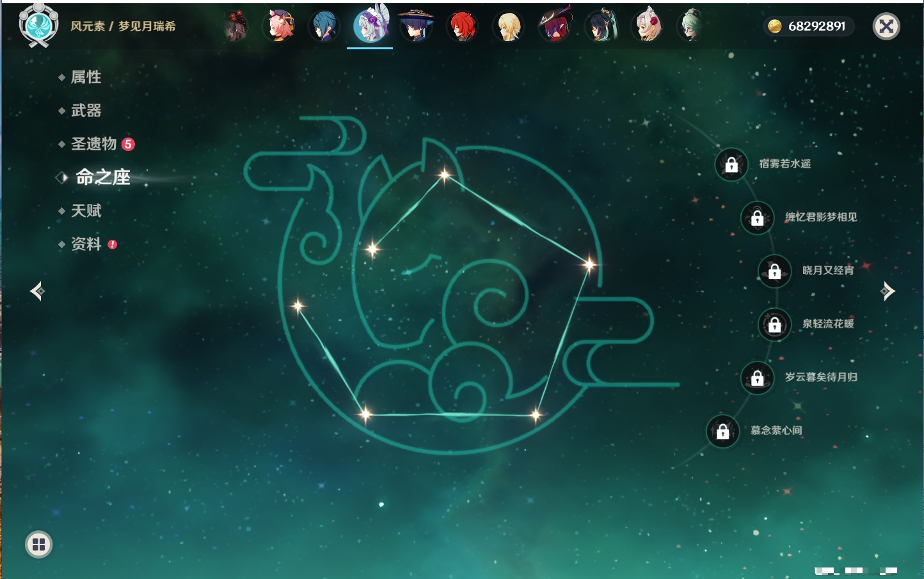Switch to dark-haired avatar with teal ribbons
The height and width of the screenshot is (579, 924).
click(x=601, y=26)
